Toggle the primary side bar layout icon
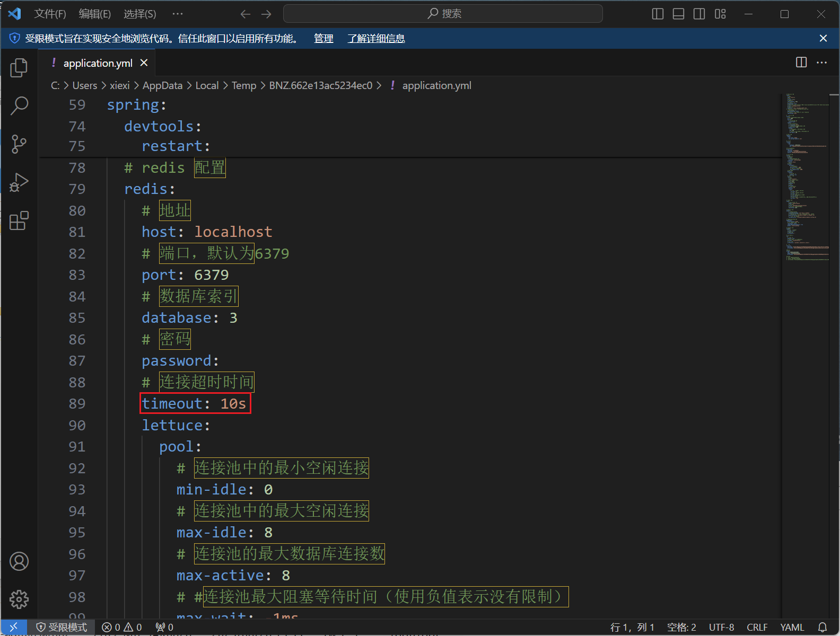The width and height of the screenshot is (840, 636). [658, 14]
